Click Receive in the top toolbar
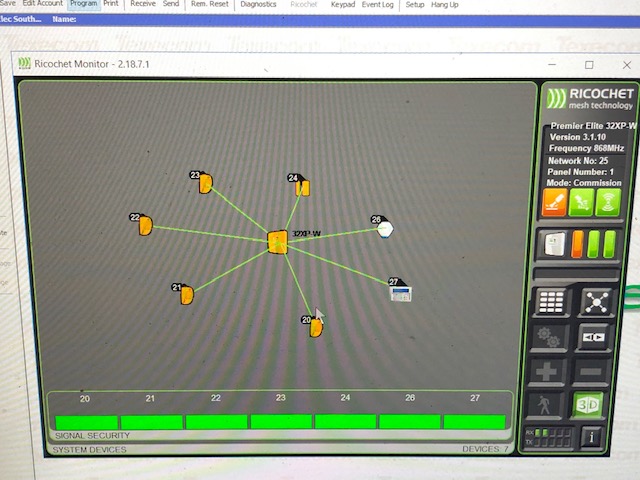 [x=143, y=4]
